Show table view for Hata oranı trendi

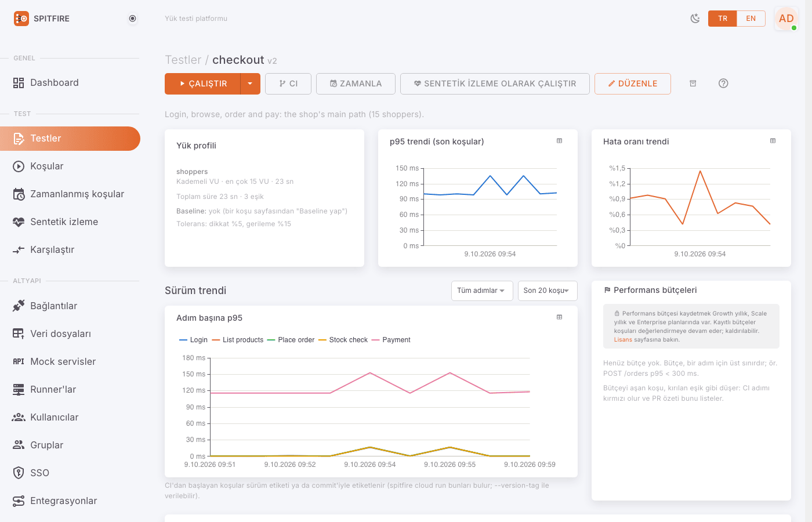773,141
